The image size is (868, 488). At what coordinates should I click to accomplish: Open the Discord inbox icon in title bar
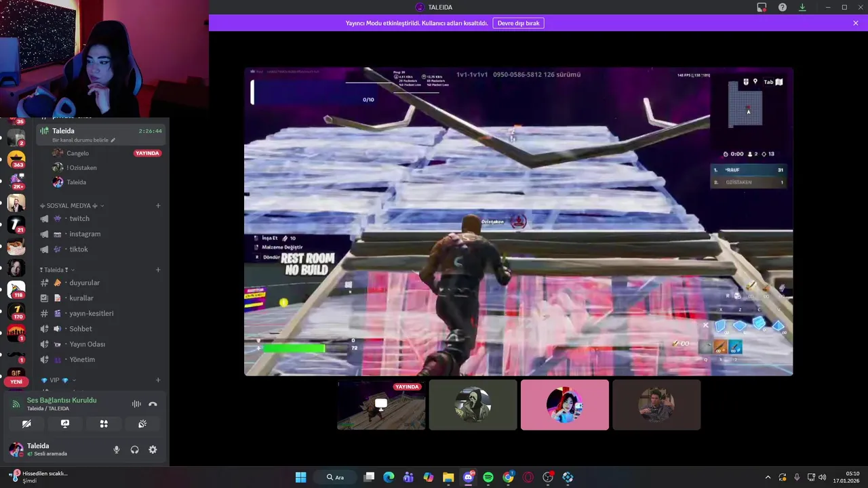click(762, 7)
